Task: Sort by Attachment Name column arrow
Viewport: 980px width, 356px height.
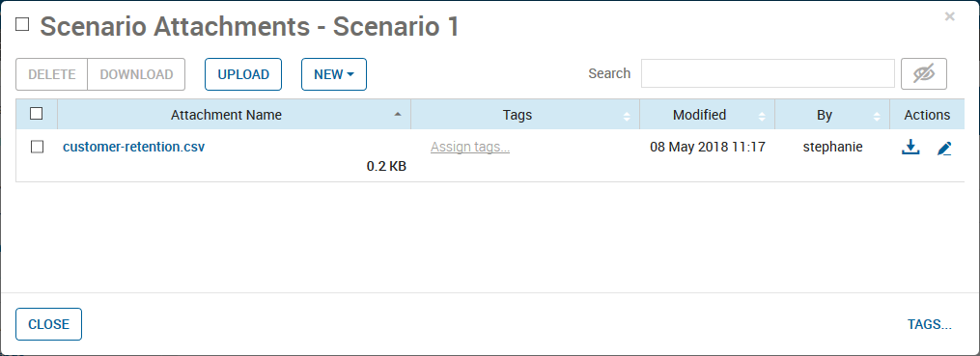Action: pos(398,114)
